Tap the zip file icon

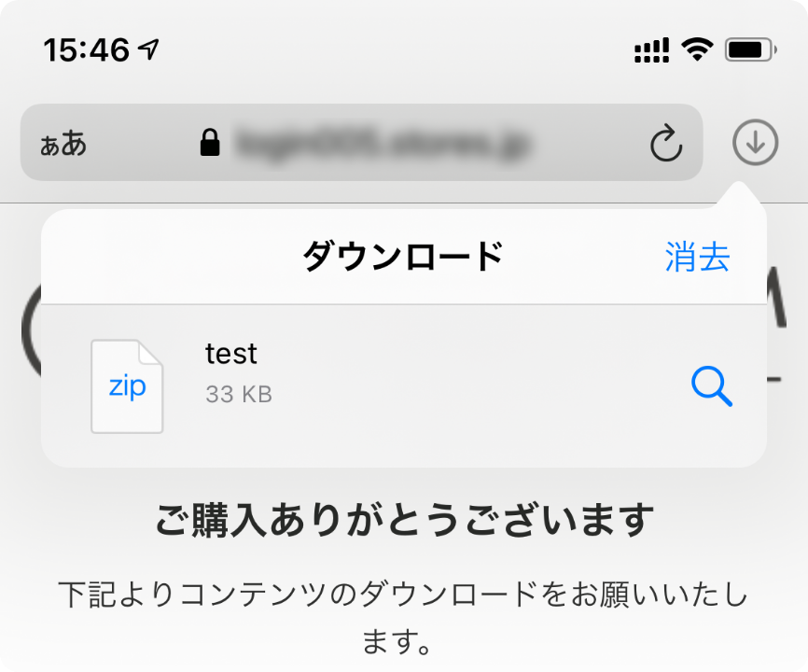pyautogui.click(x=127, y=385)
